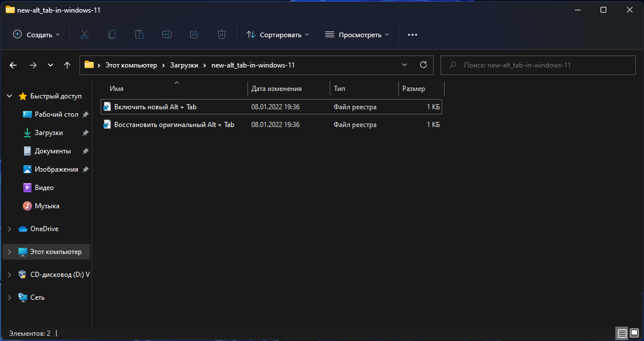Open recent locations chevron next to forward arrow
644x341 pixels.
tap(50, 65)
